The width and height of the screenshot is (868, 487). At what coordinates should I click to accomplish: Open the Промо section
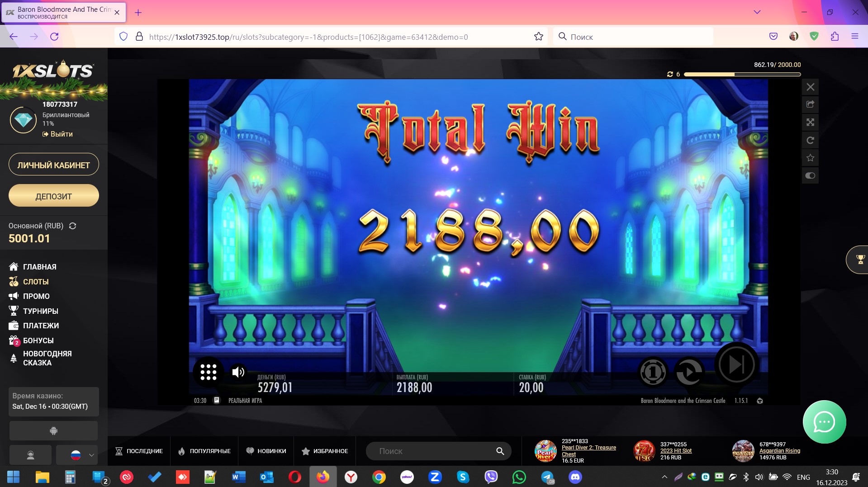(x=29, y=296)
